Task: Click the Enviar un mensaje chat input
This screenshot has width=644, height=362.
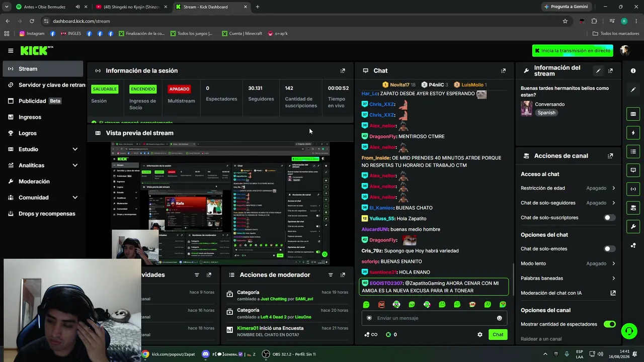Action: click(x=434, y=318)
